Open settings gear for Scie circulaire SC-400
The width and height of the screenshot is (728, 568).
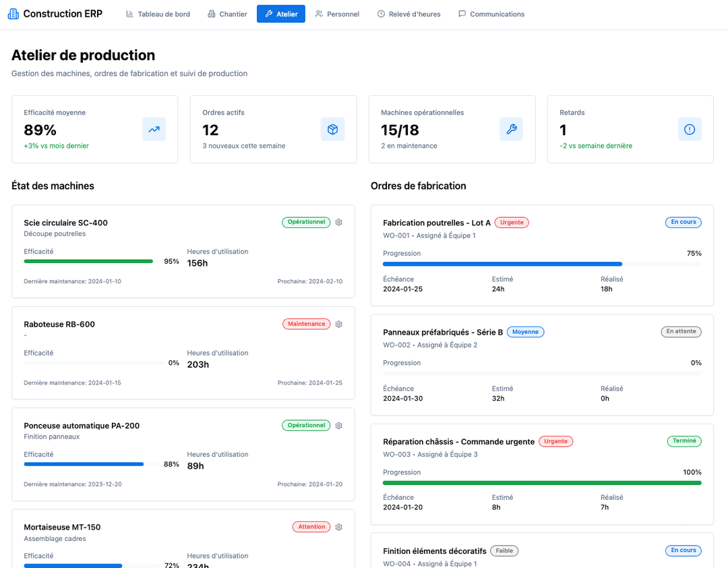(x=339, y=222)
